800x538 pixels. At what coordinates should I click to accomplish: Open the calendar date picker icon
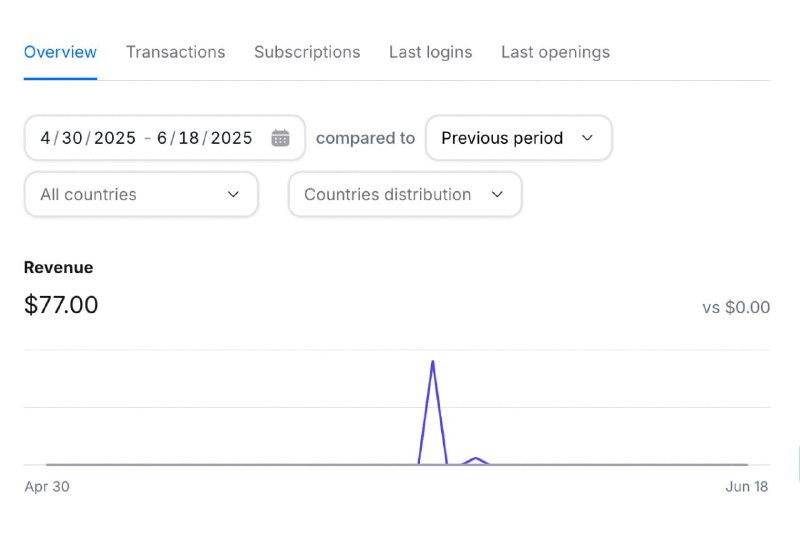[x=280, y=138]
